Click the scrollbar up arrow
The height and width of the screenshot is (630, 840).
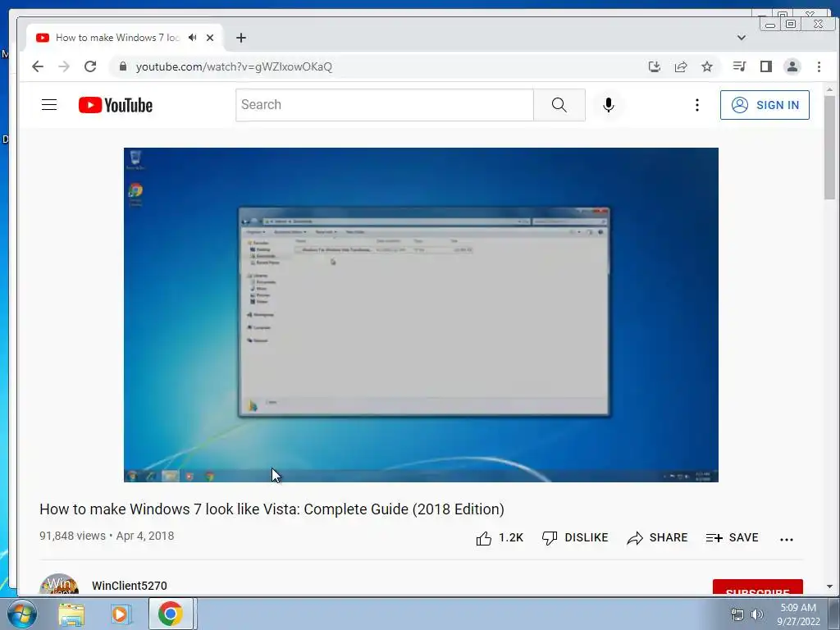pos(829,89)
